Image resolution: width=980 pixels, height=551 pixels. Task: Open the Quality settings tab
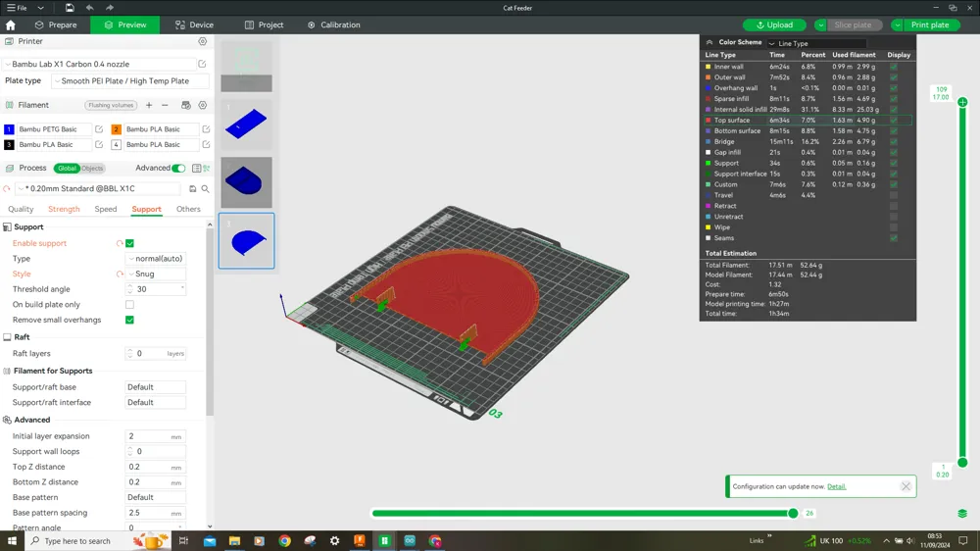pos(21,209)
